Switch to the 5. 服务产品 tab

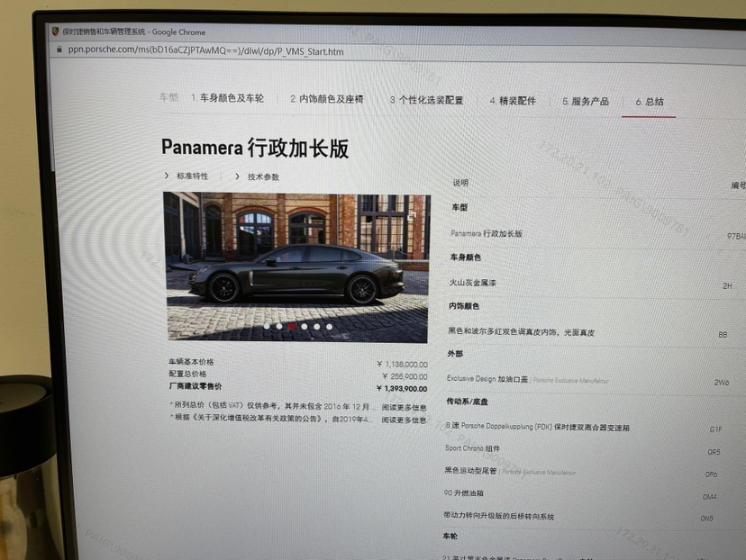point(586,101)
